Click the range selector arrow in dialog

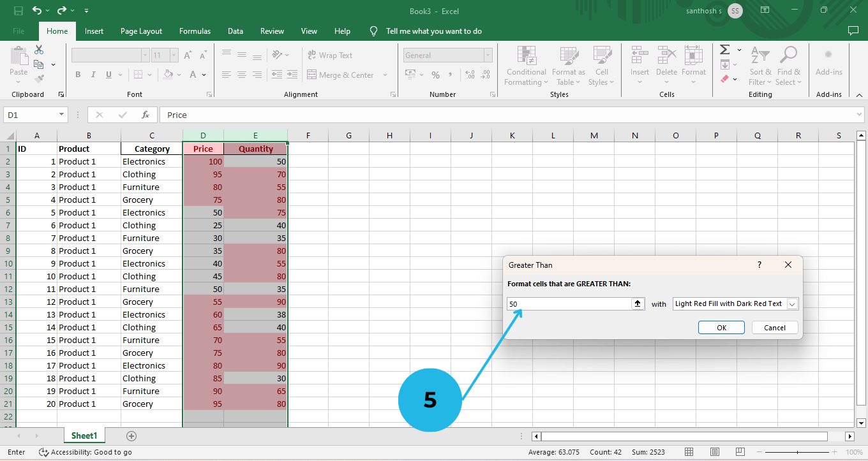pyautogui.click(x=638, y=304)
